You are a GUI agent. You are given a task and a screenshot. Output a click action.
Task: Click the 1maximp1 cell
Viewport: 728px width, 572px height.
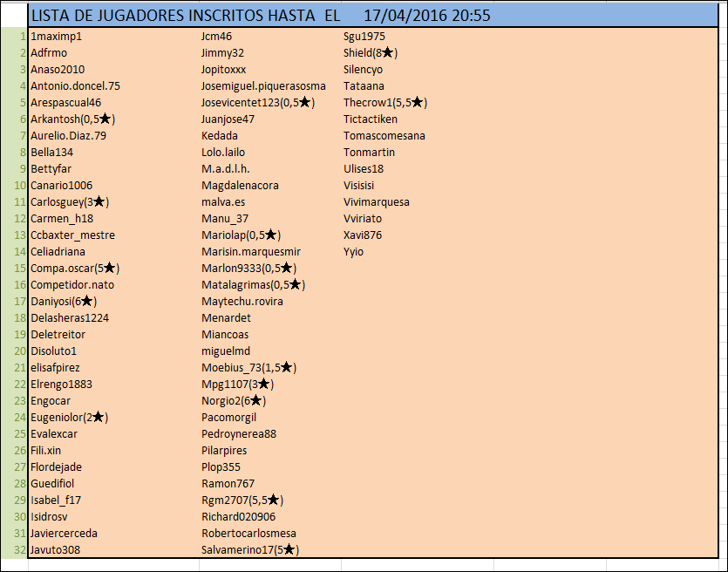coord(56,37)
